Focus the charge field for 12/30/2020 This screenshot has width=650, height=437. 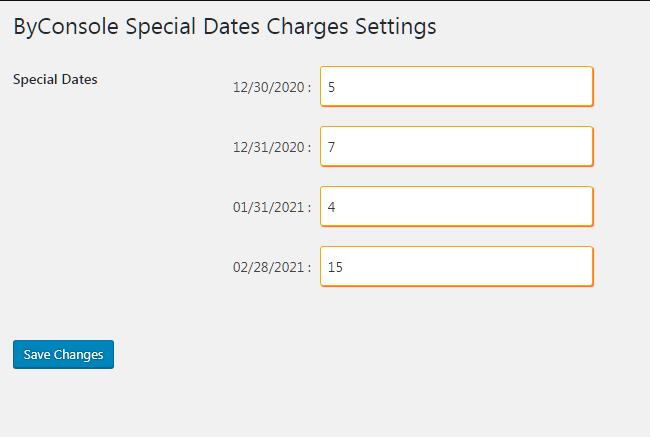457,87
